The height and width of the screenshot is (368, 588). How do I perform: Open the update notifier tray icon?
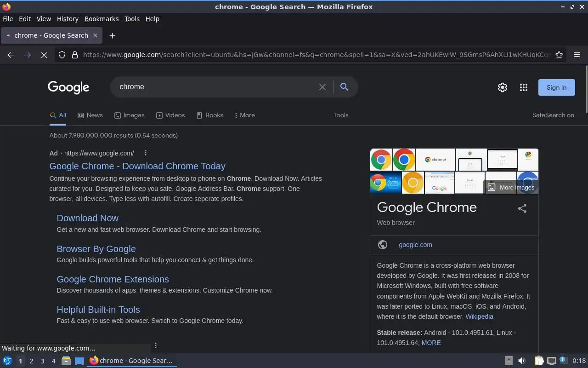coord(563,361)
